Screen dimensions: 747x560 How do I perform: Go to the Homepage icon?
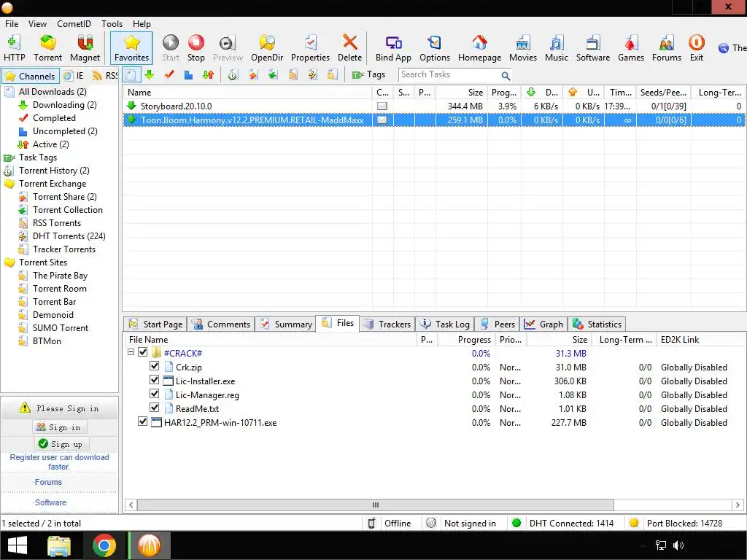coord(479,48)
